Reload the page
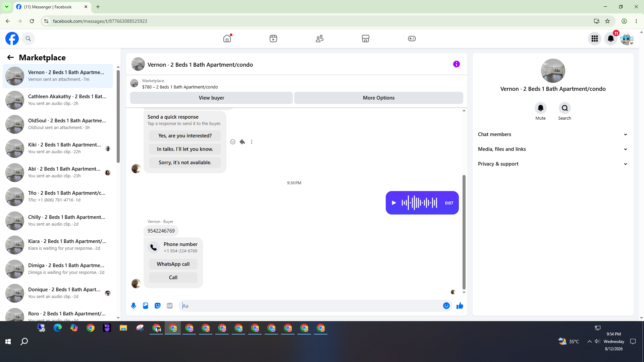This screenshot has height=362, width=644. click(32, 21)
